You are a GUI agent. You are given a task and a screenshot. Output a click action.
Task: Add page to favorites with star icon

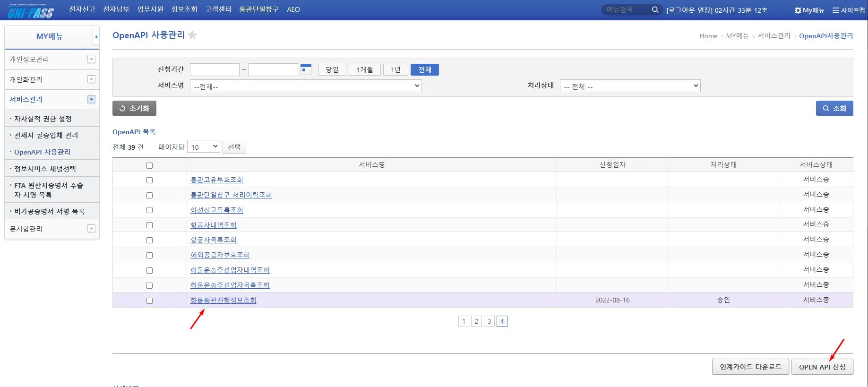tap(192, 35)
